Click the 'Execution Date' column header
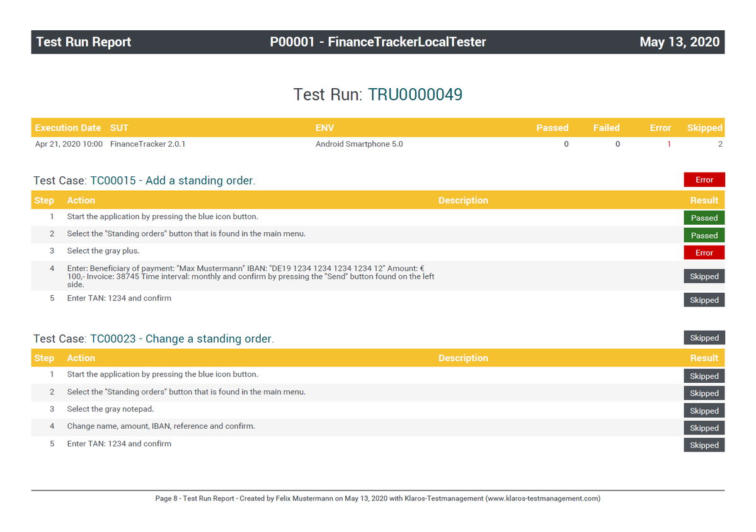The image size is (756, 532). [x=68, y=128]
